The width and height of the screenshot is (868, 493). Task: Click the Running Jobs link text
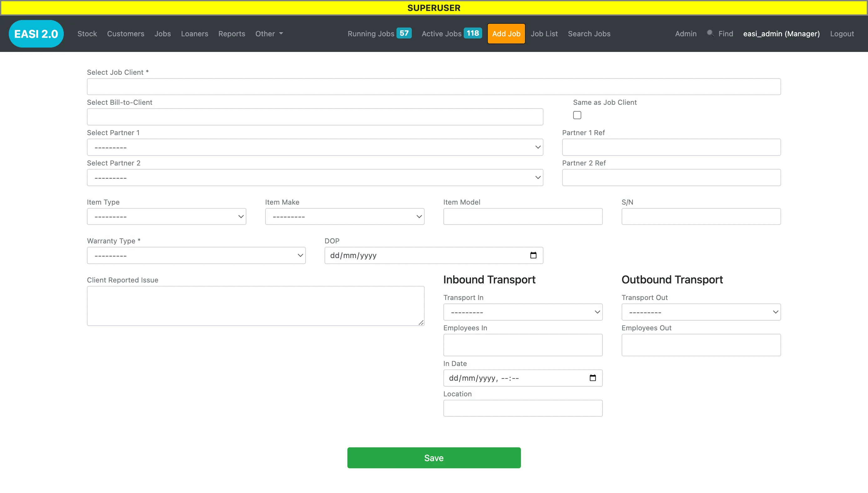371,33
